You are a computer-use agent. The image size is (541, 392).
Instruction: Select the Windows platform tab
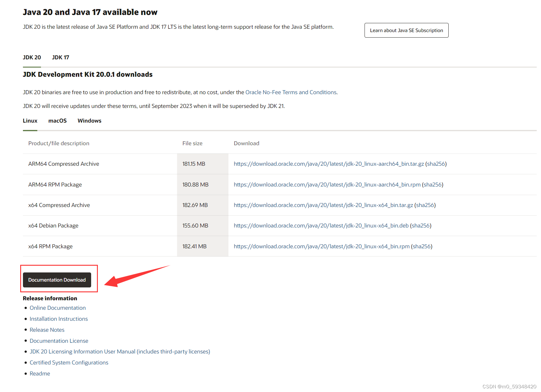pyautogui.click(x=89, y=121)
